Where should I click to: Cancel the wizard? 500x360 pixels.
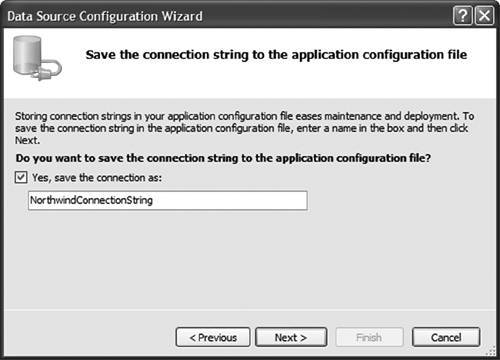pos(446,337)
